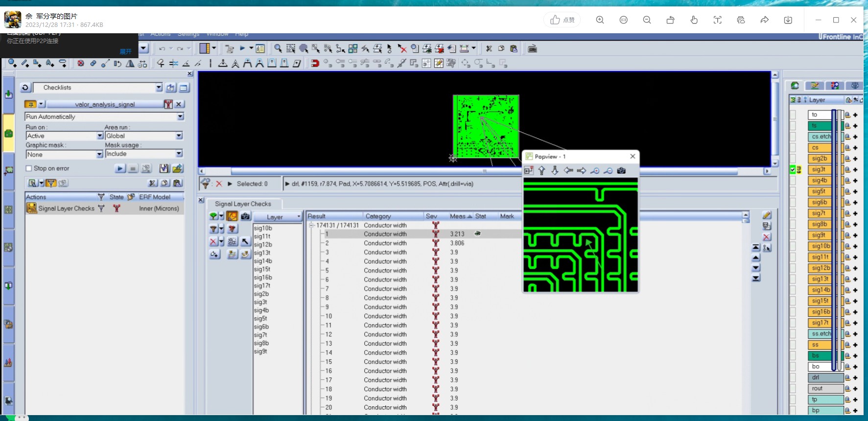Zoom in inside the Popview window
Screen dimensions: 868x421
[x=595, y=170]
